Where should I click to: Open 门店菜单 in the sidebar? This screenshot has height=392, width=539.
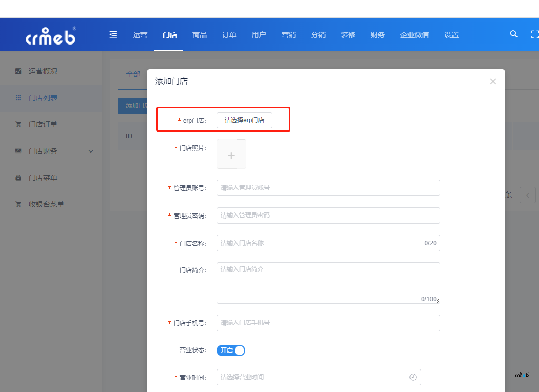coord(43,178)
